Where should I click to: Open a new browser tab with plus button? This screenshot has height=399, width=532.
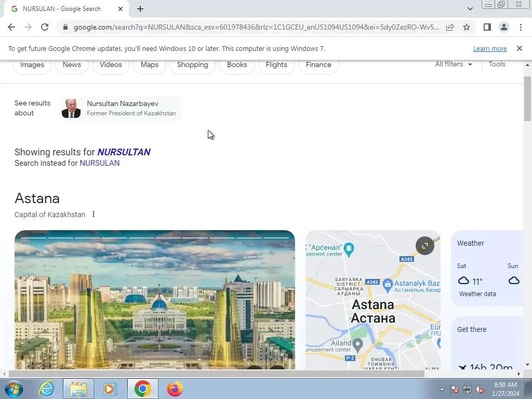[x=140, y=9]
